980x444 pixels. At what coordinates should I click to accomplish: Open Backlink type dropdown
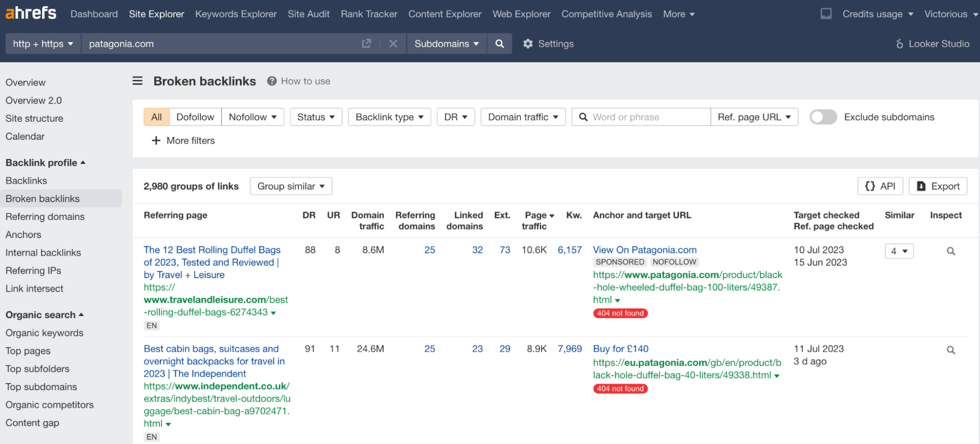click(x=389, y=117)
